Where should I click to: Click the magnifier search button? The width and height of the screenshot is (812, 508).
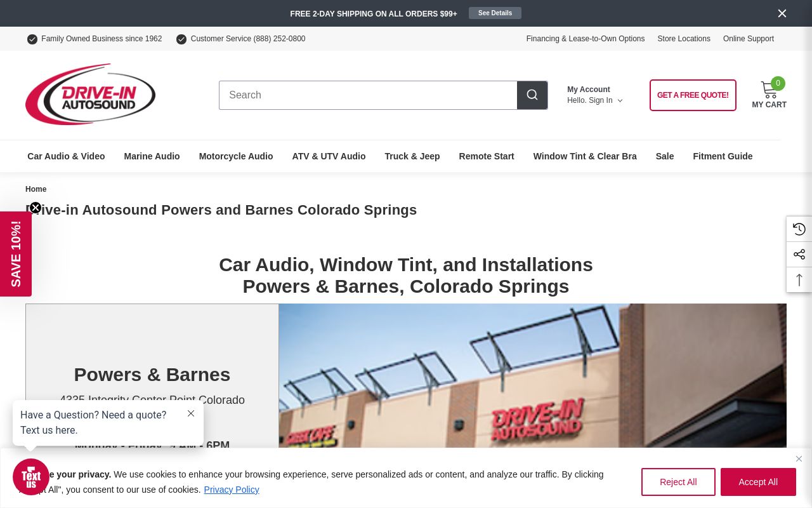532,95
